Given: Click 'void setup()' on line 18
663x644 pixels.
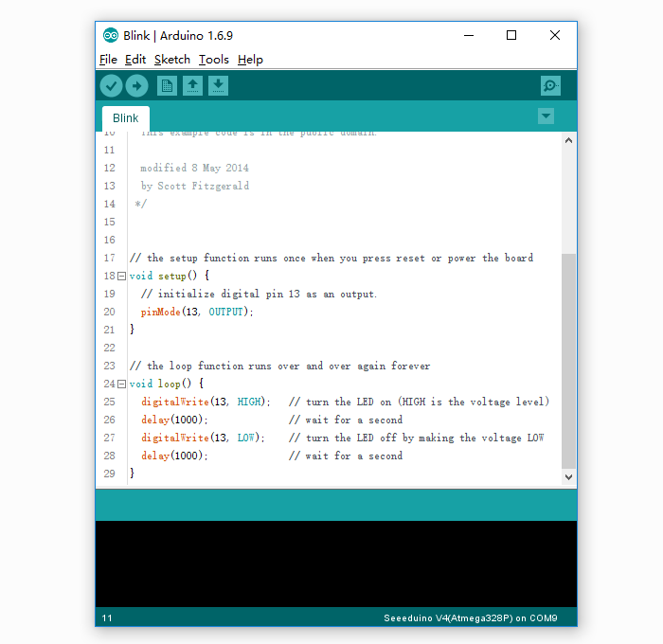Looking at the screenshot, I should tap(163, 277).
